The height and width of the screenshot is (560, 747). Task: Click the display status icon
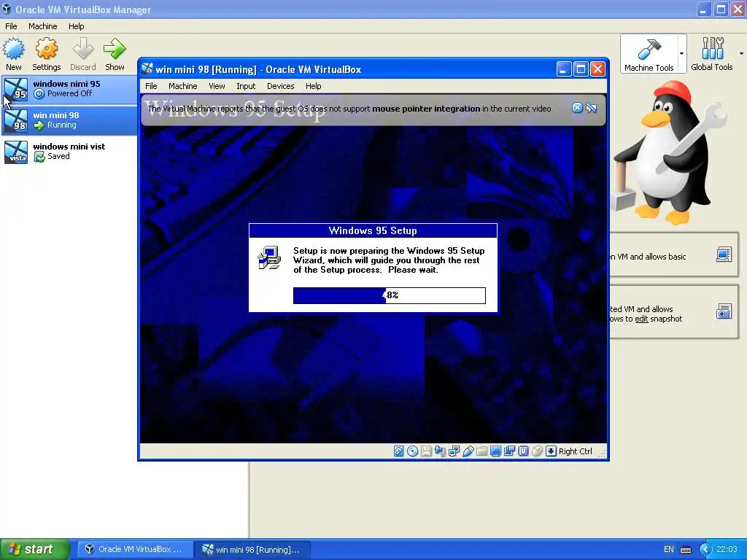[x=495, y=451]
